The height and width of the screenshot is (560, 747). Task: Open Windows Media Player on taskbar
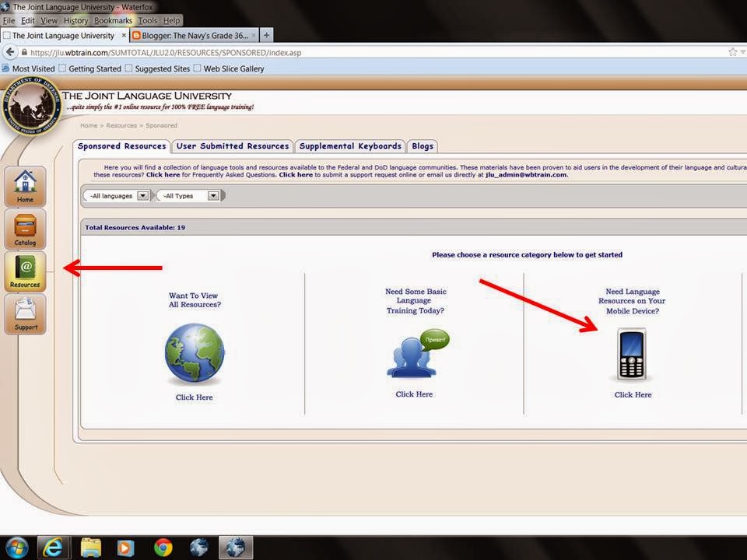pyautogui.click(x=125, y=548)
